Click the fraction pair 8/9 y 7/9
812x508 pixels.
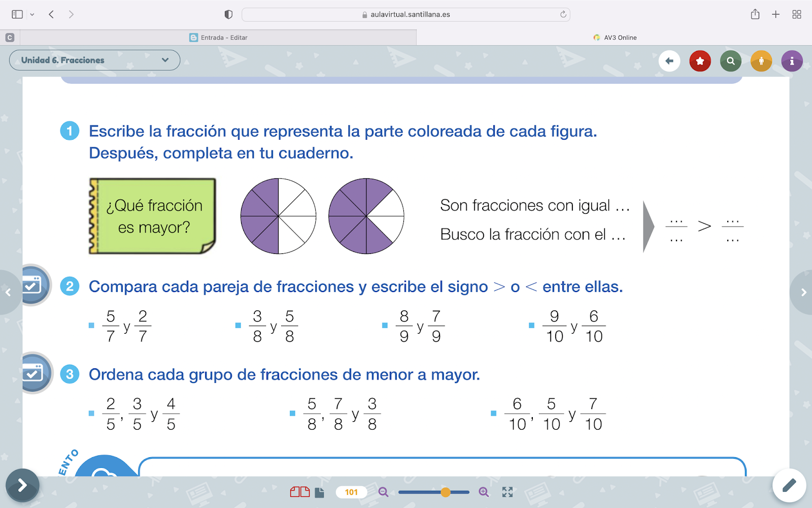pos(420,326)
